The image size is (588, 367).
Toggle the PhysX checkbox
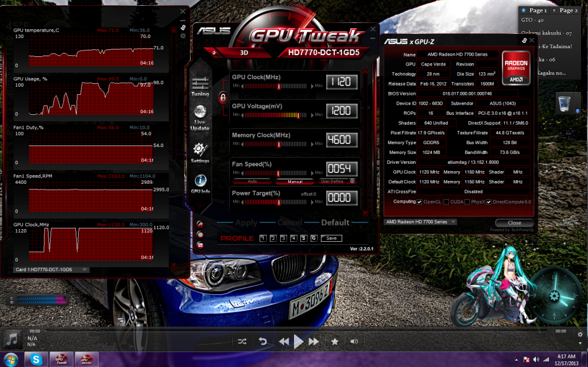466,202
